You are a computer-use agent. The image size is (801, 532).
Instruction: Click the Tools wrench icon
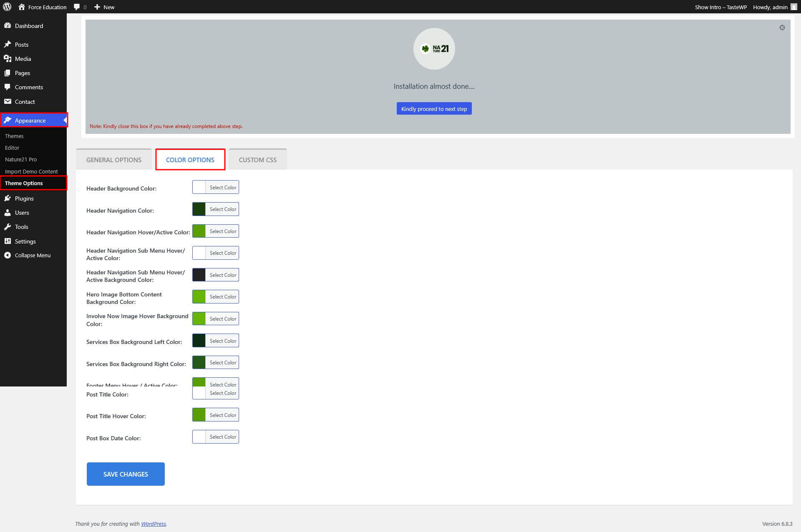click(x=8, y=227)
